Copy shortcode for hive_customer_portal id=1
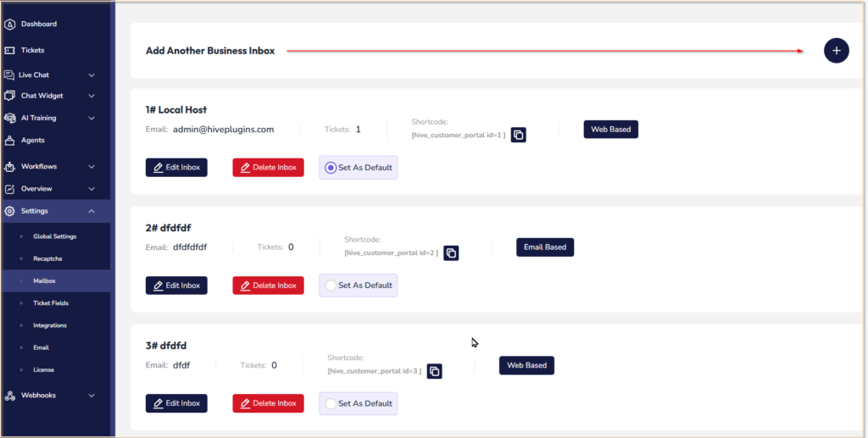868x438 pixels. coord(518,135)
